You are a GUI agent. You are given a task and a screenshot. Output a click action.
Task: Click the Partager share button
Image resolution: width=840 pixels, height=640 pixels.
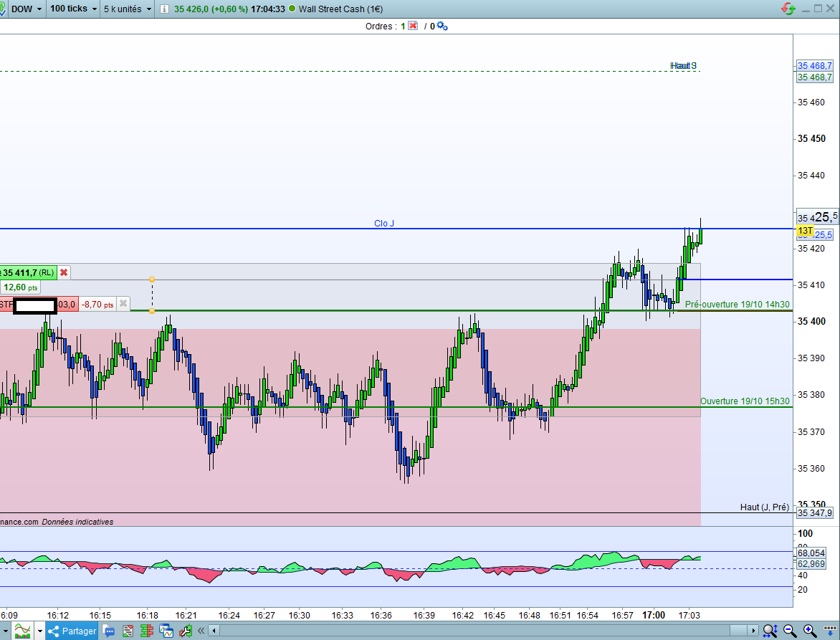point(72,631)
